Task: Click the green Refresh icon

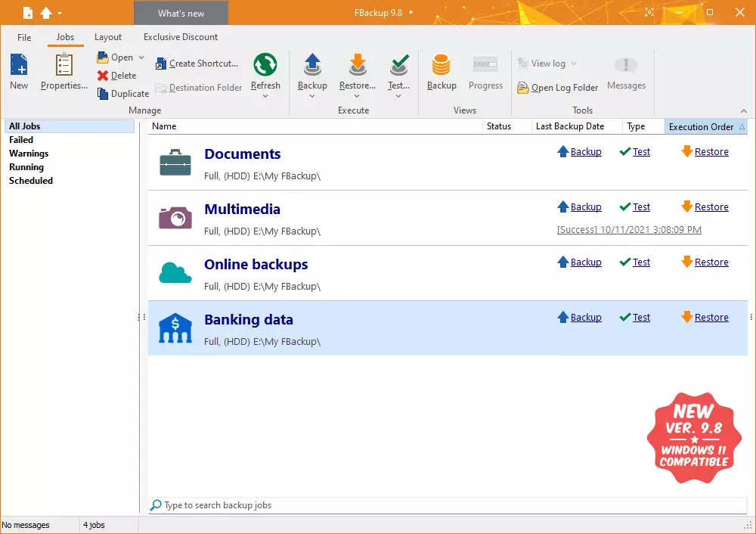Action: (x=265, y=64)
